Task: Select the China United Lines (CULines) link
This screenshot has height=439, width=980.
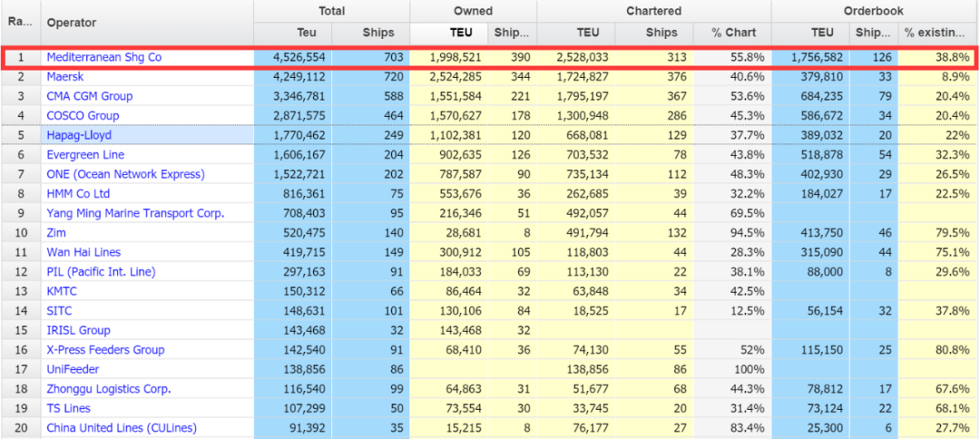Action: [122, 428]
